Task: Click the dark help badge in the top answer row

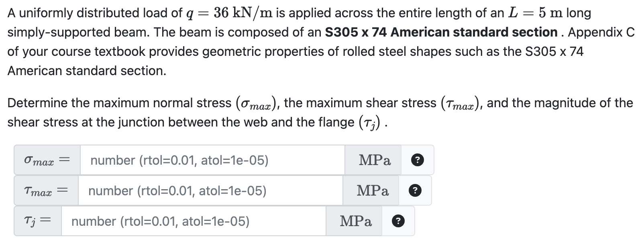Action: coord(418,160)
